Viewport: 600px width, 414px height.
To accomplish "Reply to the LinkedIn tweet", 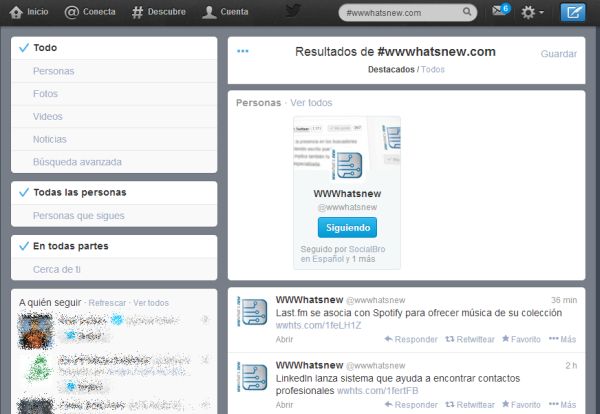I will point(411,405).
